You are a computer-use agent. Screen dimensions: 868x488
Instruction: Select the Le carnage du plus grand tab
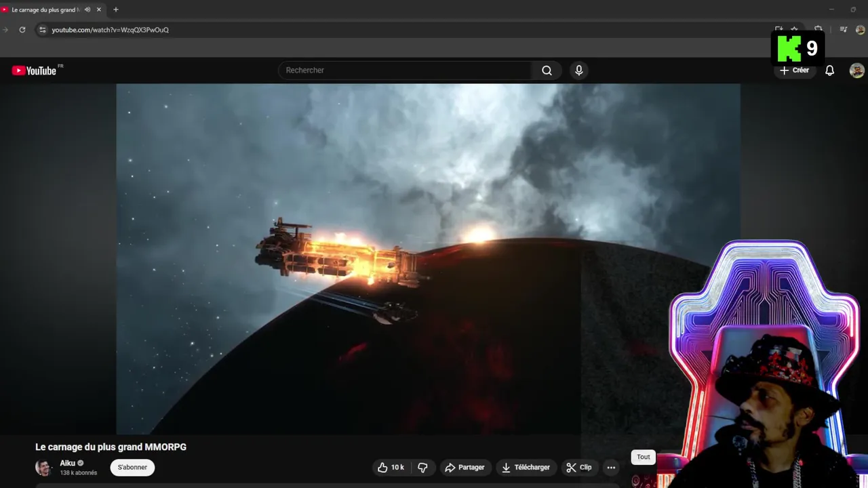(x=46, y=9)
